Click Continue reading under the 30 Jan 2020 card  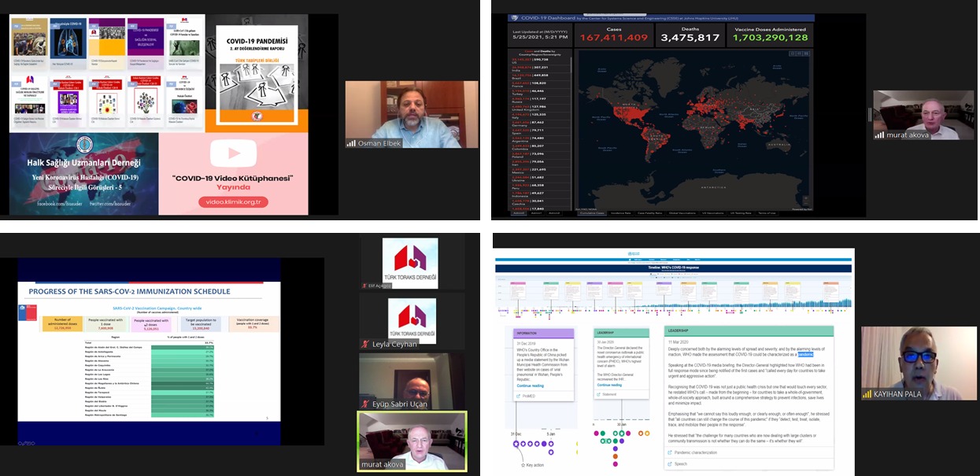pyautogui.click(x=608, y=386)
